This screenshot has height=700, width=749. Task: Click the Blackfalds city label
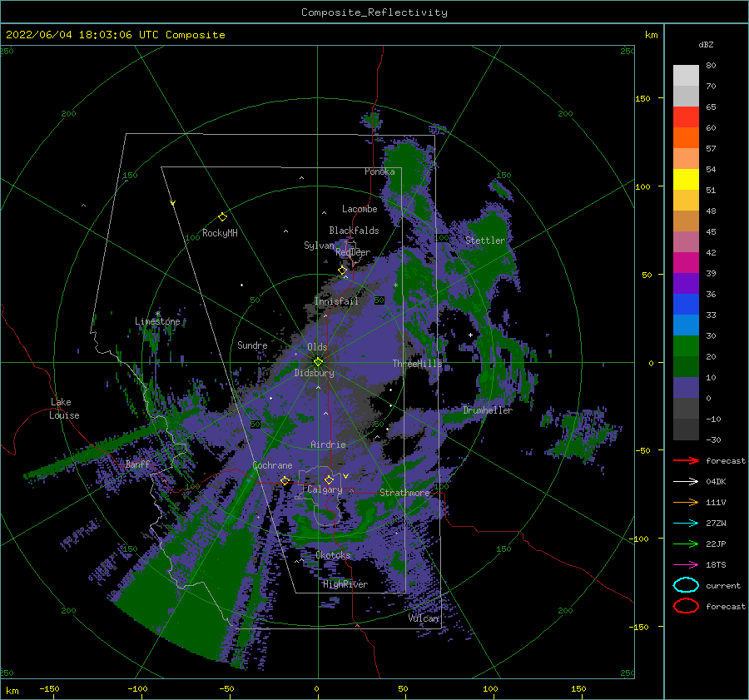coord(354,231)
